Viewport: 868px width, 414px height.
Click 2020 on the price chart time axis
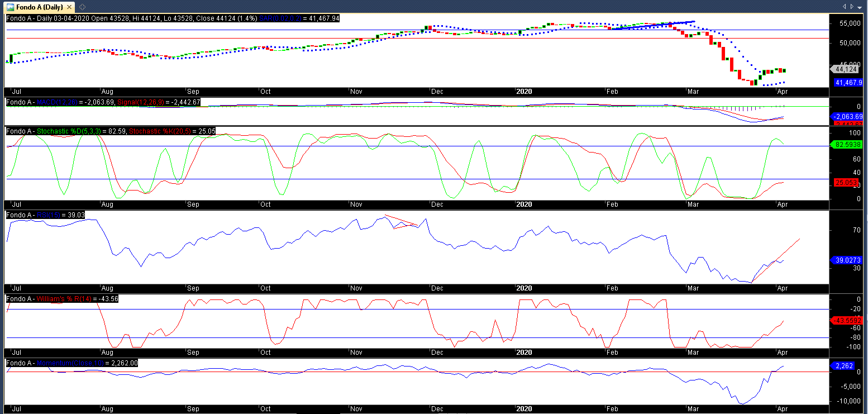pos(524,91)
